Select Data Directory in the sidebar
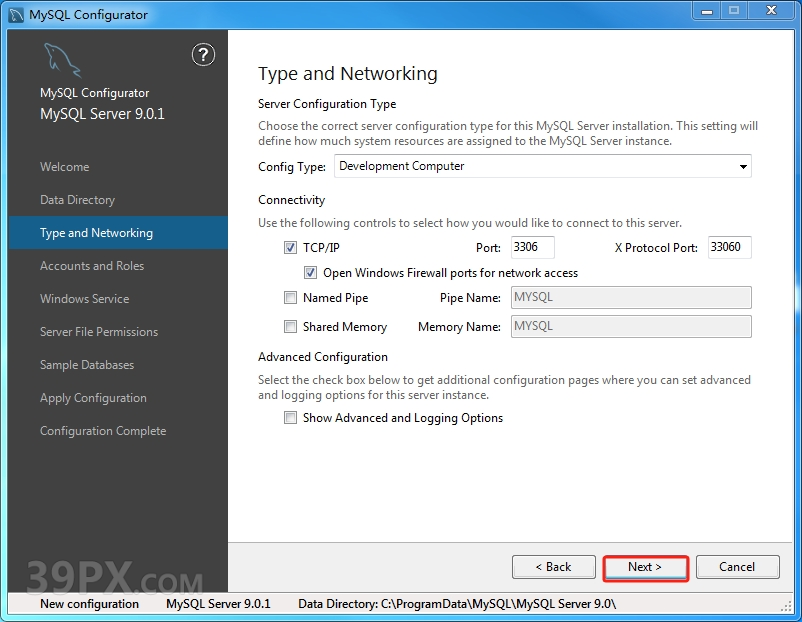 (77, 200)
